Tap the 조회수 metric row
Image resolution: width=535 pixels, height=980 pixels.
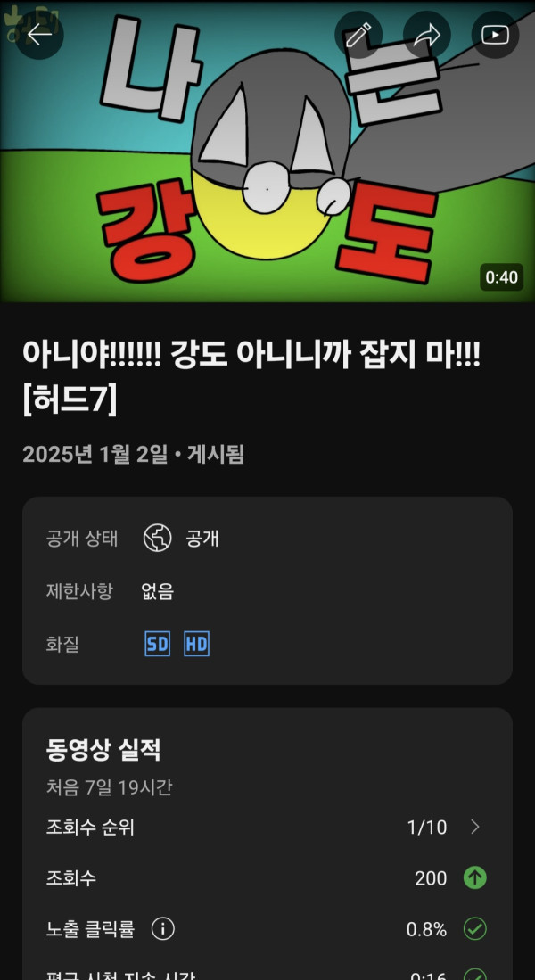[x=267, y=878]
